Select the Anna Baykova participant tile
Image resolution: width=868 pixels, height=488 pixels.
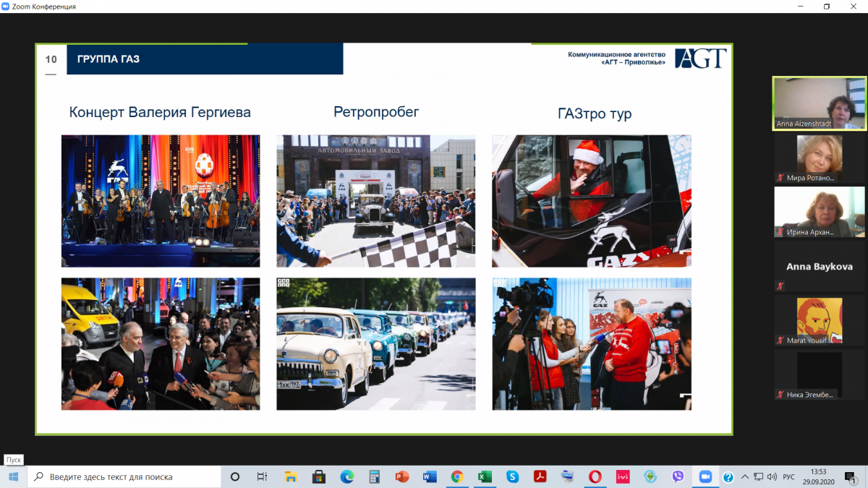coord(820,266)
